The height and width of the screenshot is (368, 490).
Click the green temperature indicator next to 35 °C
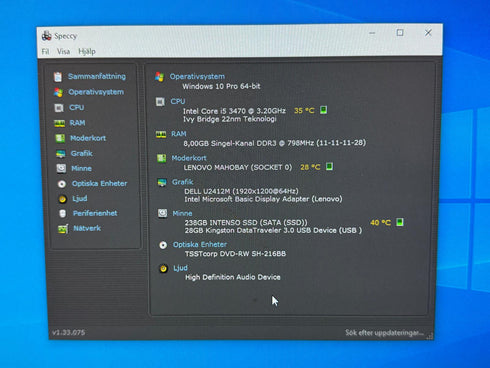pyautogui.click(x=323, y=110)
